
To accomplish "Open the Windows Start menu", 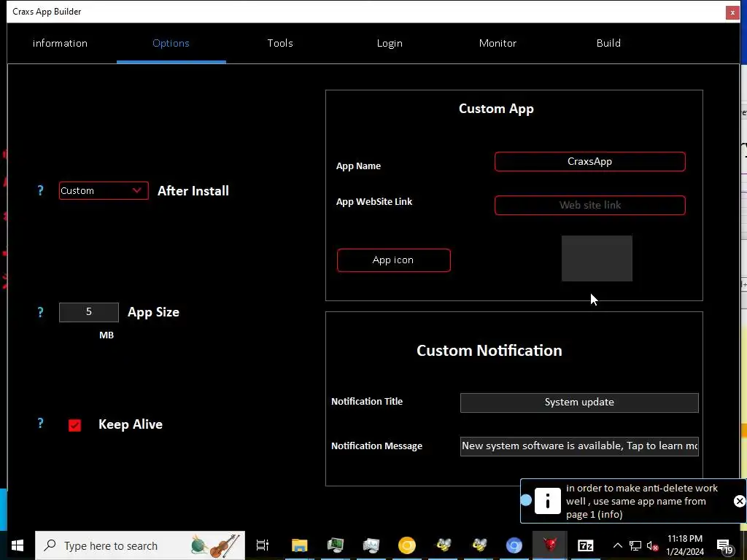I will (x=18, y=545).
